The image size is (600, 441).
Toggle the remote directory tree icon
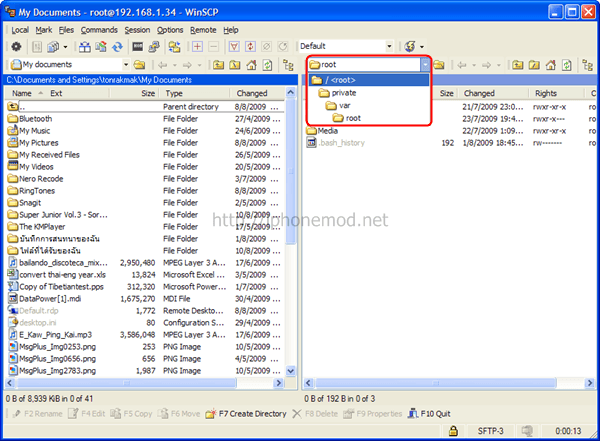pos(587,65)
